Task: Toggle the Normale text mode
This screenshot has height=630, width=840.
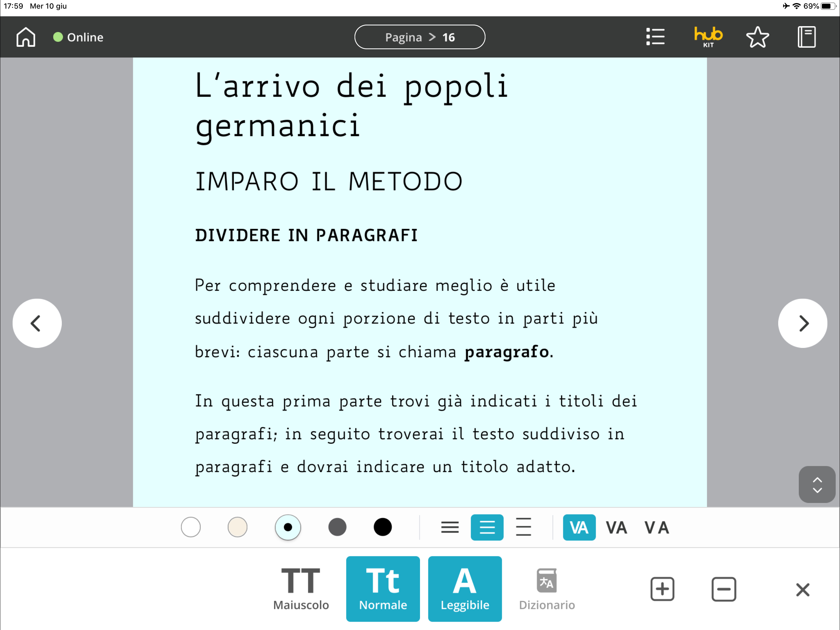Action: 383,589
